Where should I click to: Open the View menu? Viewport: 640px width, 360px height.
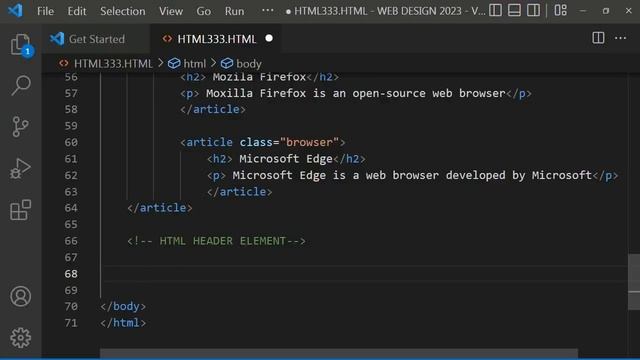[x=171, y=11]
